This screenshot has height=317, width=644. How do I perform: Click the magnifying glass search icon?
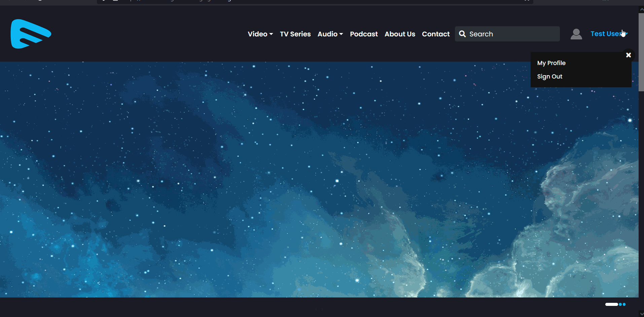pyautogui.click(x=462, y=34)
